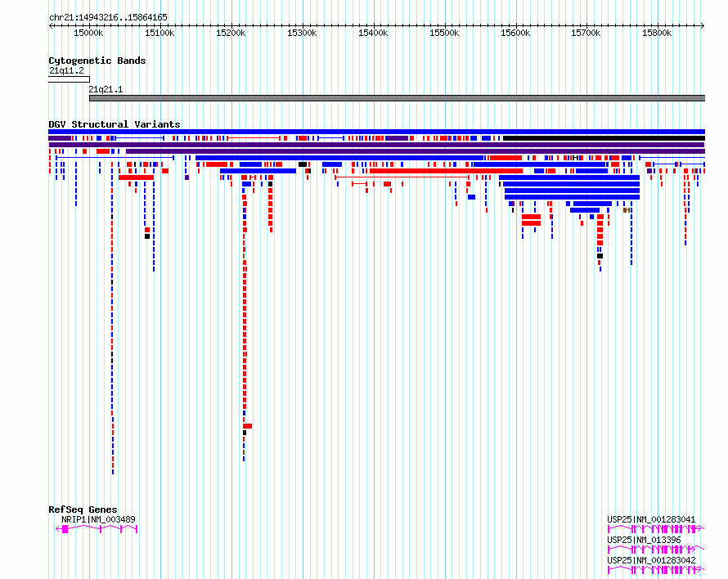
Task: Click the long black variant bar spanning 15600k-15860k
Action: coord(604,138)
